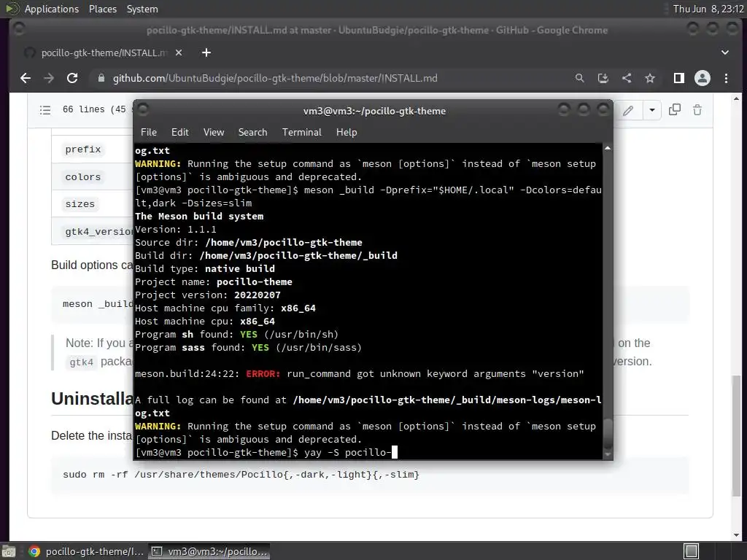747x560 pixels.
Task: Go forward in Chrome history
Action: 49,78
